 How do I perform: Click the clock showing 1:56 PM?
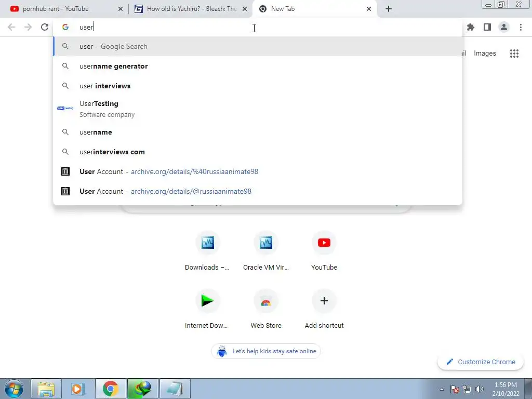pos(506,389)
